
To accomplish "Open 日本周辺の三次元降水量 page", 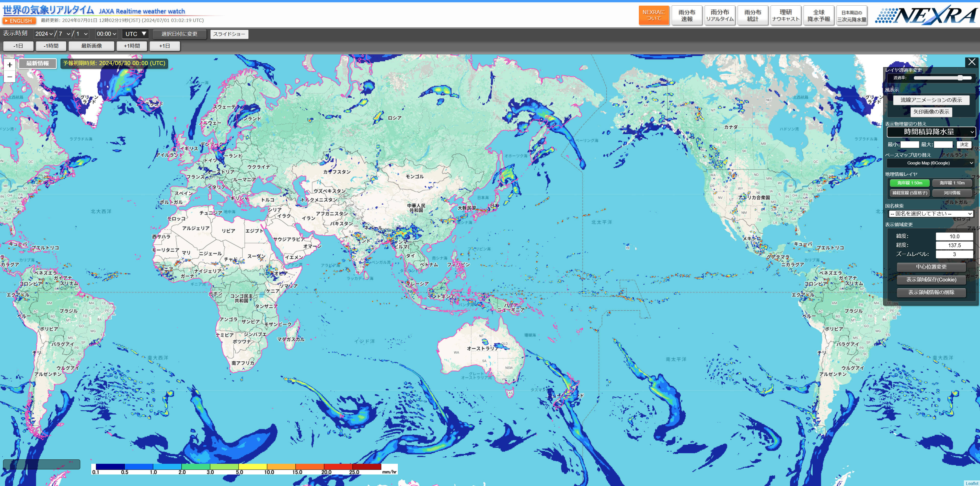I will pos(852,15).
